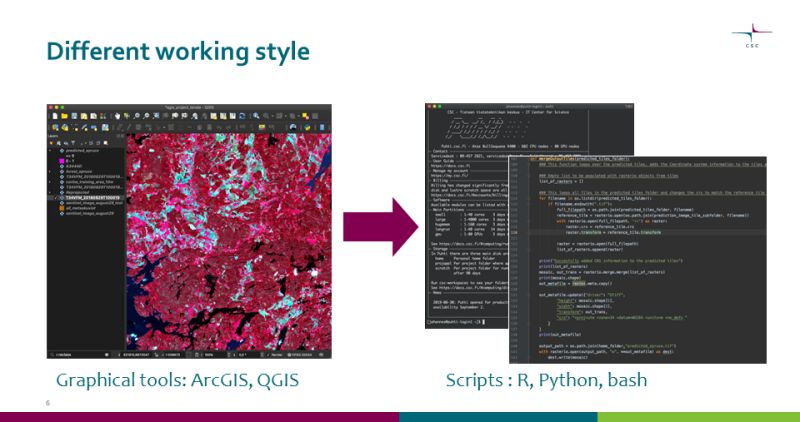Click highlighted line number 116 in editor
Image resolution: width=800 pixels, height=422 pixels.
click(514, 233)
